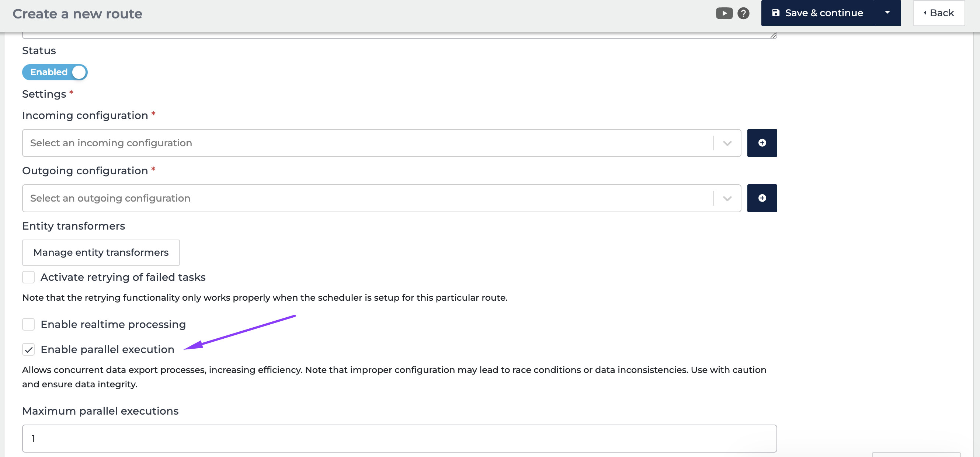Open the incoming configuration dropdown chevron
This screenshot has height=457, width=980.
(727, 143)
